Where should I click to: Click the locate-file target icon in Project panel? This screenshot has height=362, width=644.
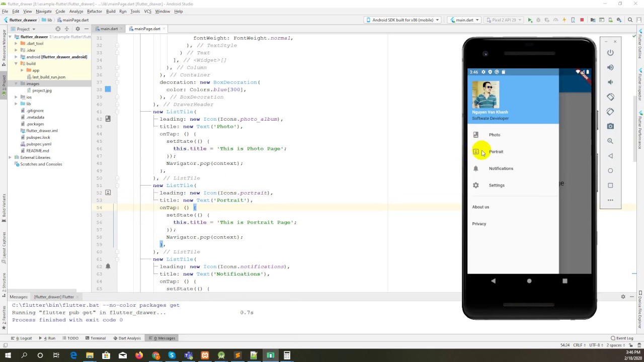pos(58,29)
